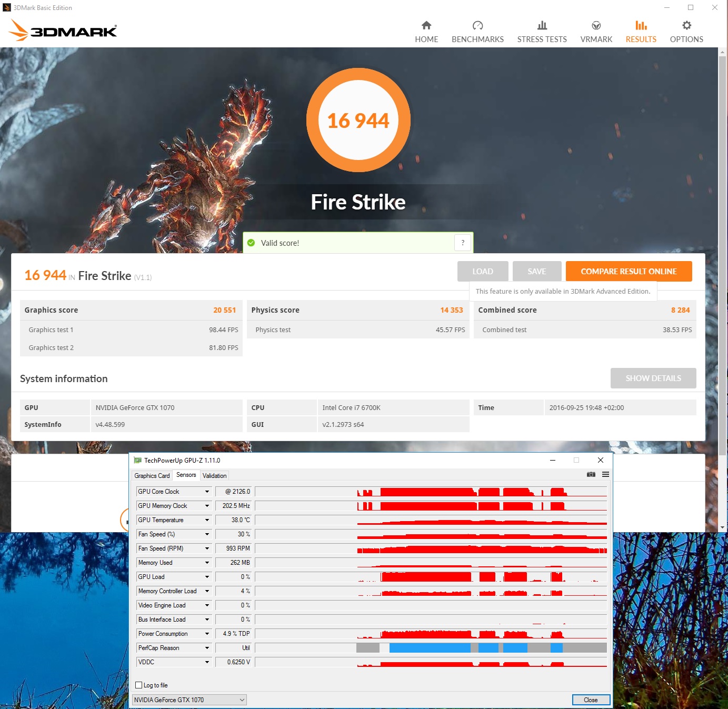Expand GPU Memory Clock sensor dropdown
This screenshot has width=728, height=709.
[x=207, y=506]
